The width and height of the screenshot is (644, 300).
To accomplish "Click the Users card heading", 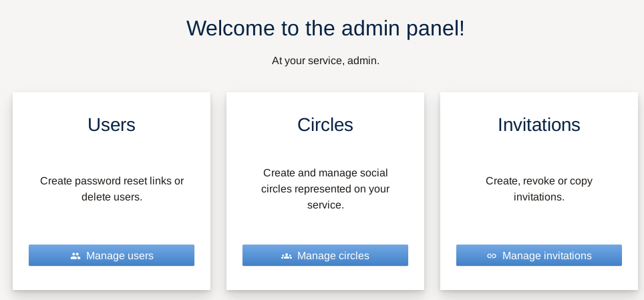I will coord(112,125).
